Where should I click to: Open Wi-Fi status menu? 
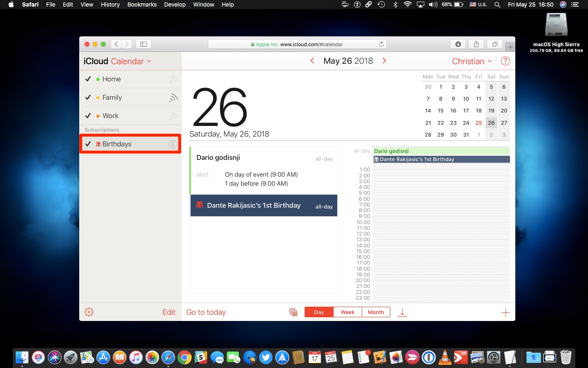pyautogui.click(x=408, y=4)
